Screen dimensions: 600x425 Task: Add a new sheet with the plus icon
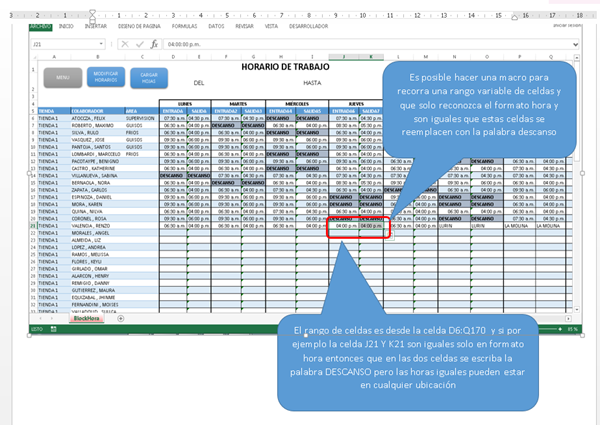tap(121, 318)
